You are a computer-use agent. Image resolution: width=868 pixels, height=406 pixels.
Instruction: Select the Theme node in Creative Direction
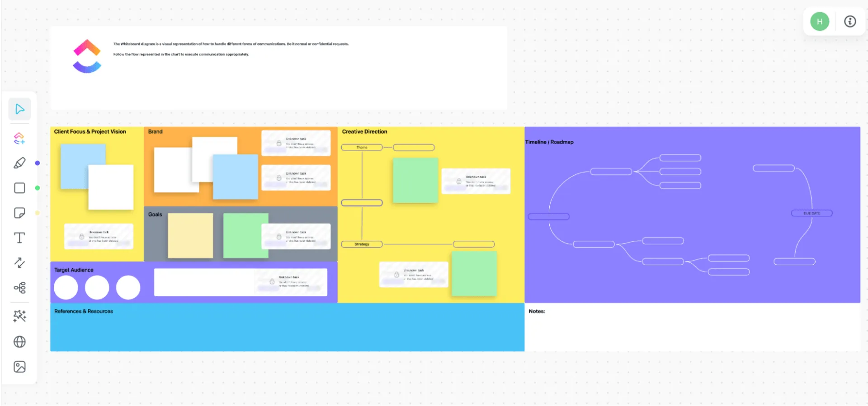(x=362, y=147)
